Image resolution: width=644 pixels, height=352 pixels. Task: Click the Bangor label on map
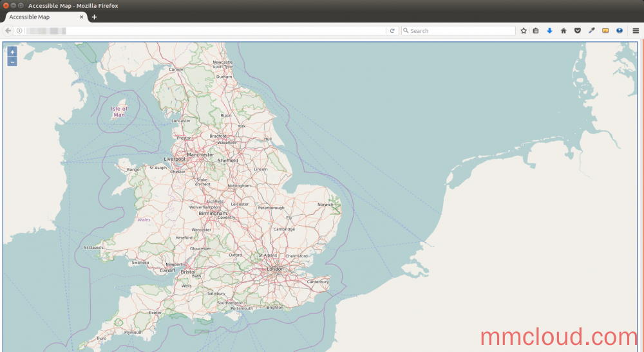click(x=134, y=169)
